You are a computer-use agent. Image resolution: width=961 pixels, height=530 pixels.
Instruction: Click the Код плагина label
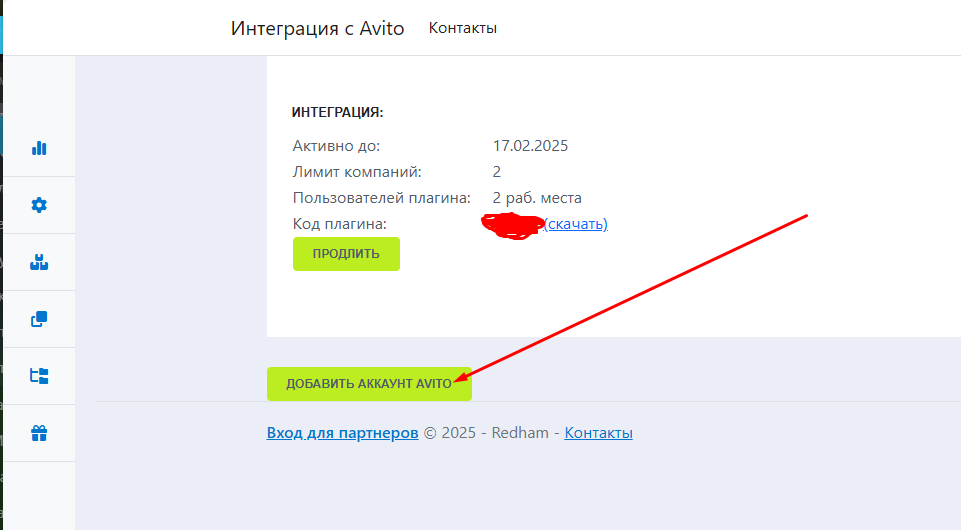[340, 224]
